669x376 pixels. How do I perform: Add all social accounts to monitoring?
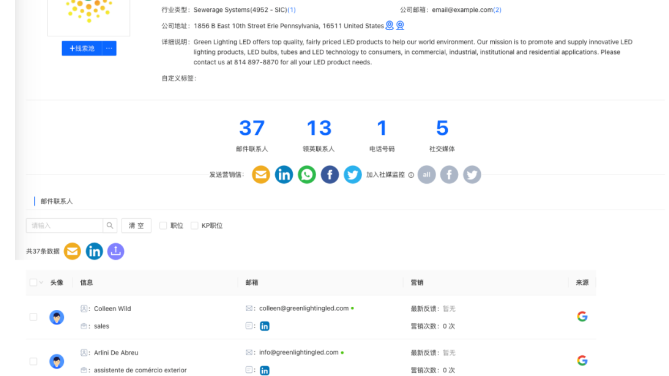427,175
